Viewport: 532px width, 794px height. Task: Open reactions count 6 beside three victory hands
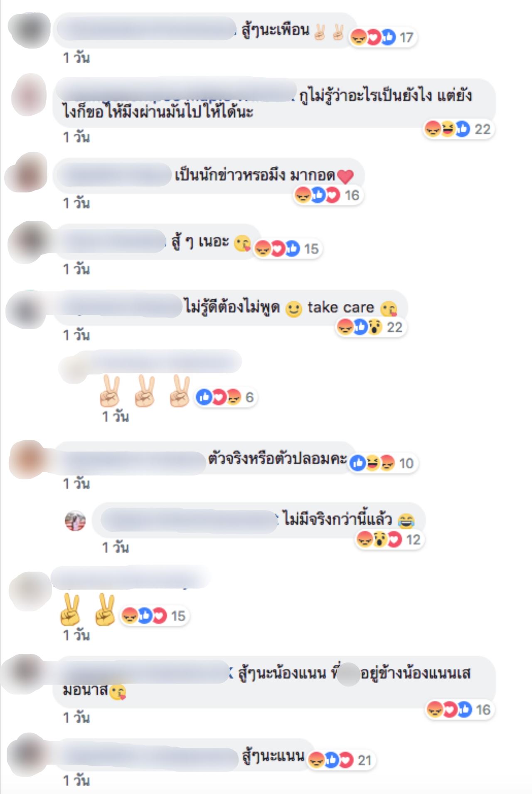tap(225, 397)
